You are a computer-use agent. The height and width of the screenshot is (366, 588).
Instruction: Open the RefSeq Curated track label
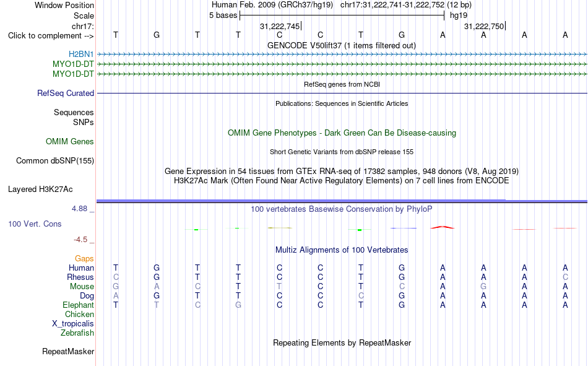(66, 93)
